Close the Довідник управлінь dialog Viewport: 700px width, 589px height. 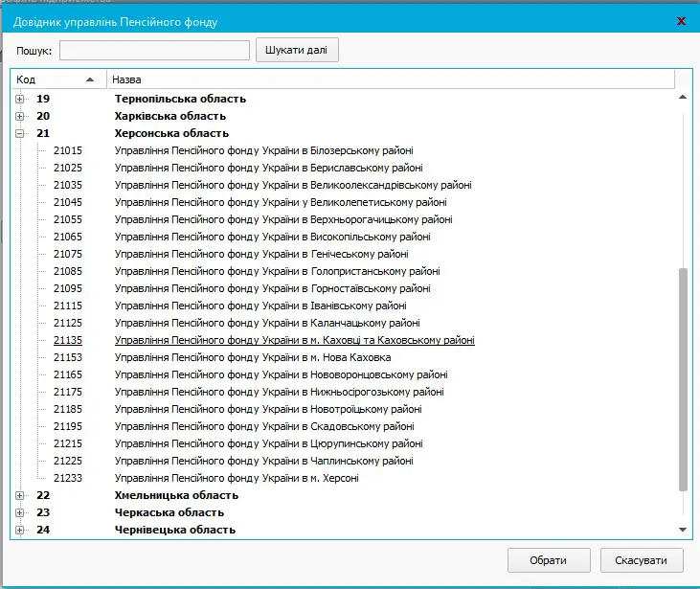[x=681, y=20]
